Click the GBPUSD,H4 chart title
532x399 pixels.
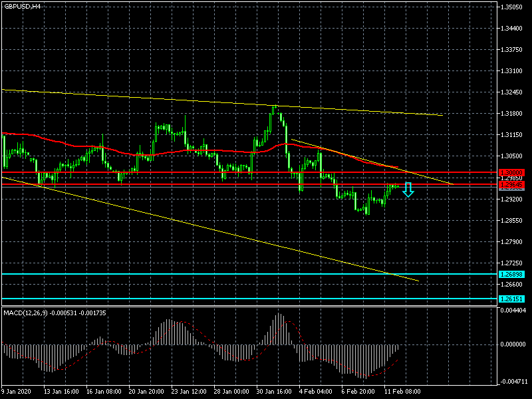pyautogui.click(x=23, y=6)
